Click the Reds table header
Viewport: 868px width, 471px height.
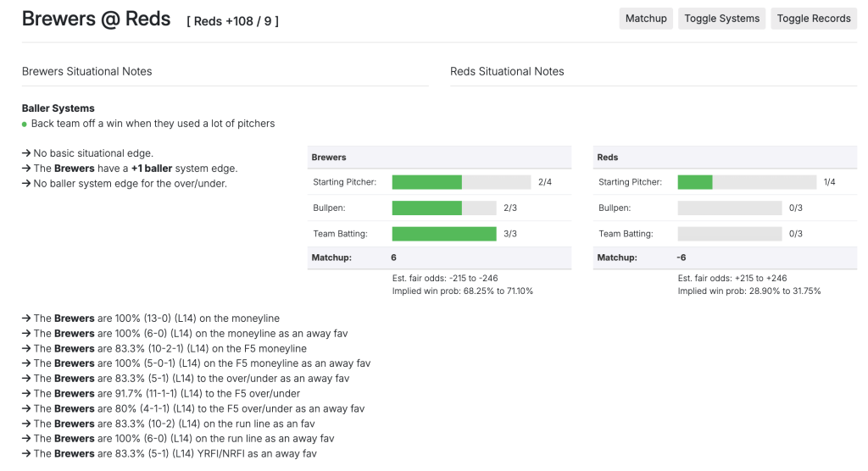pos(726,158)
